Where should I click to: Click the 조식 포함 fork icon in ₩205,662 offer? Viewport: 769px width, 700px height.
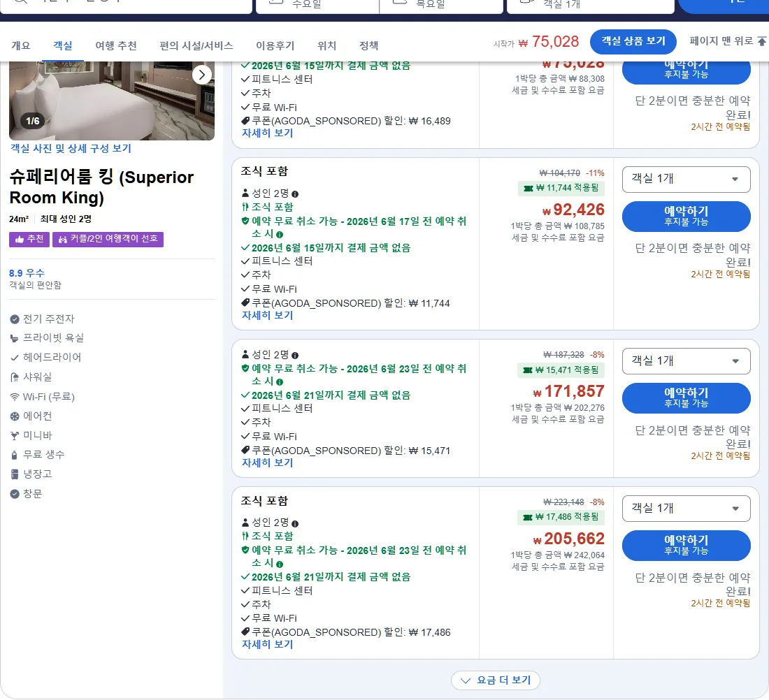(x=245, y=537)
